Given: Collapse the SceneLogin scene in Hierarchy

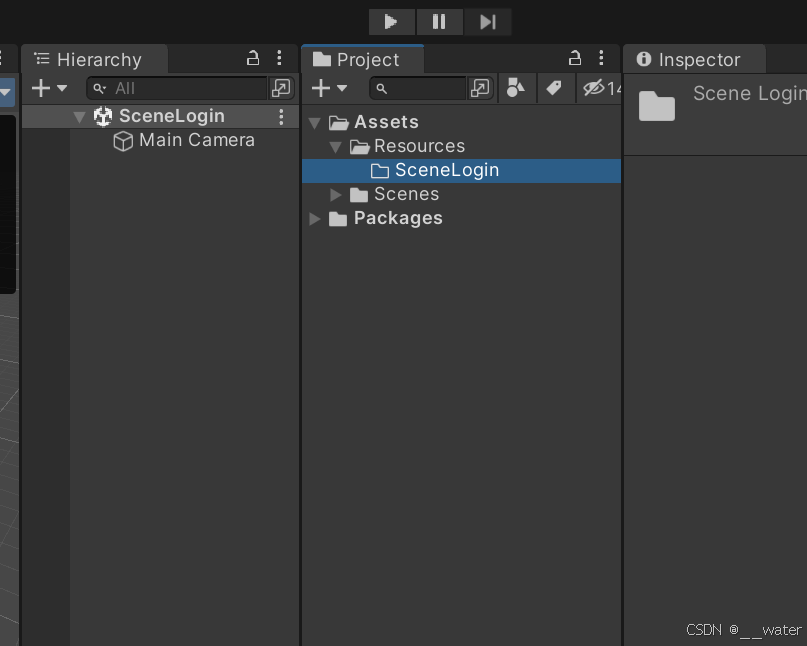Looking at the screenshot, I should [x=79, y=117].
